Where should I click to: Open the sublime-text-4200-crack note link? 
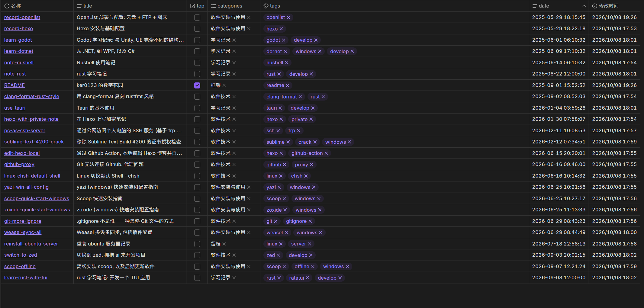(x=34, y=142)
